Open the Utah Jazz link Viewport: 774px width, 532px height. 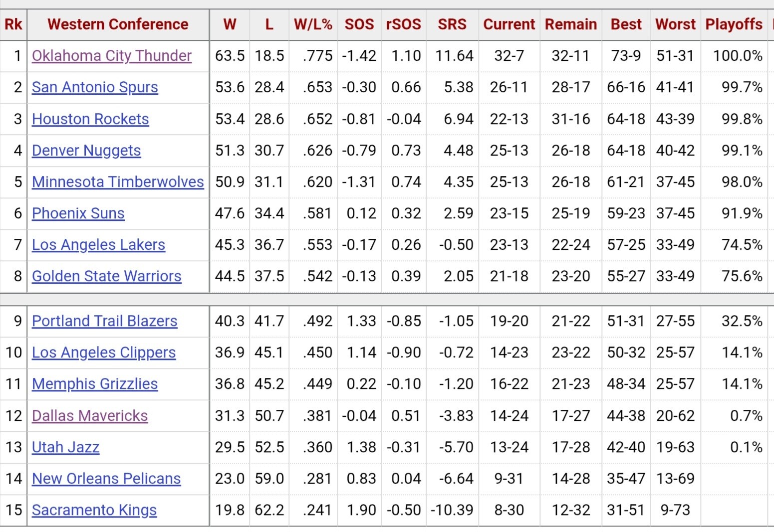65,447
